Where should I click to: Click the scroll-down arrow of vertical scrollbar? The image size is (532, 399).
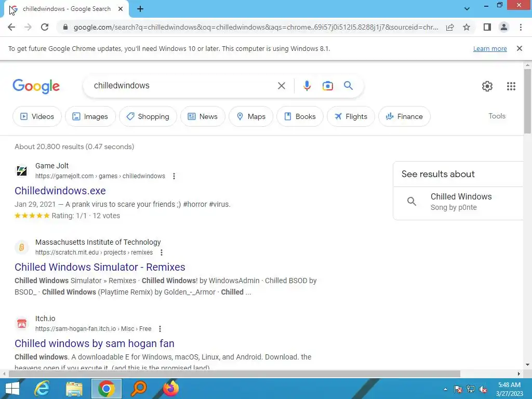pyautogui.click(x=527, y=365)
